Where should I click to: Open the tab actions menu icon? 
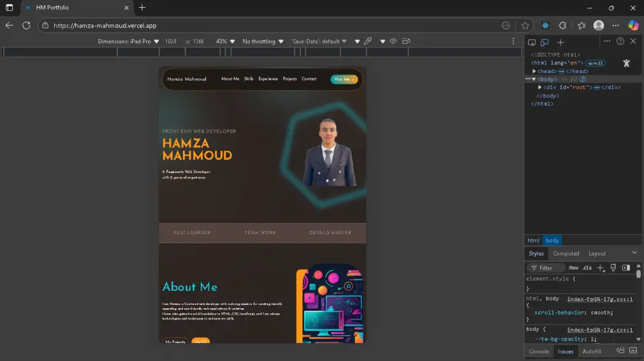tap(9, 7)
